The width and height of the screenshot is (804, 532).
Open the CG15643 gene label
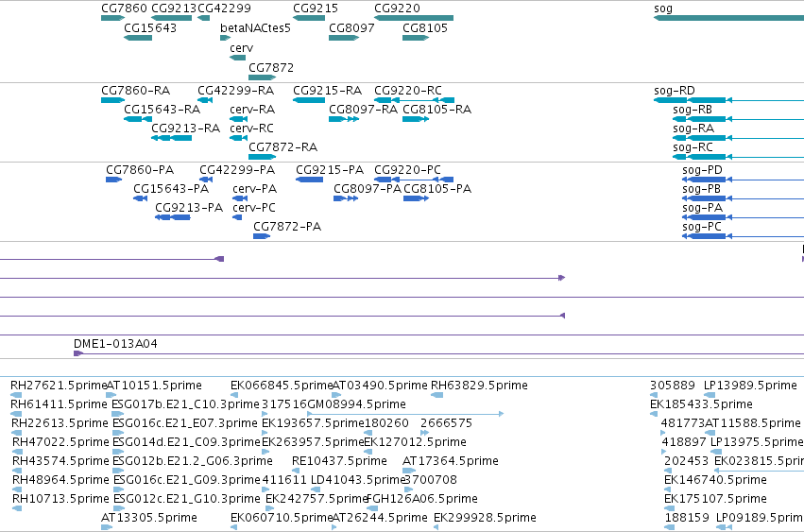click(x=150, y=28)
